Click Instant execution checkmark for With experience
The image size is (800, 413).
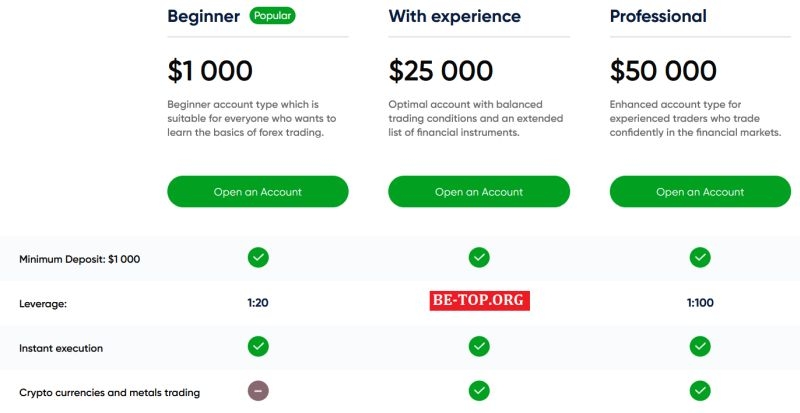(479, 347)
